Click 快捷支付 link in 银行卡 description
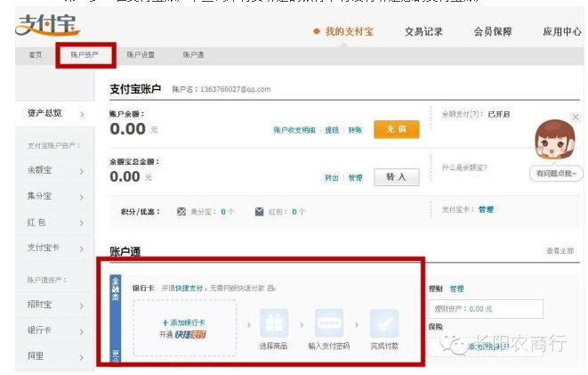This screenshot has width=588, height=375. click(189, 289)
